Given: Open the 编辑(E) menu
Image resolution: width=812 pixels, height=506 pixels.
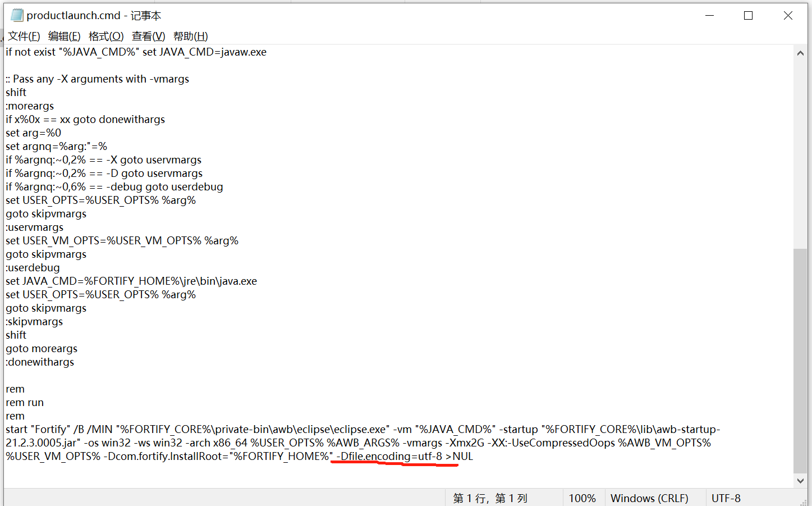Looking at the screenshot, I should [x=65, y=37].
